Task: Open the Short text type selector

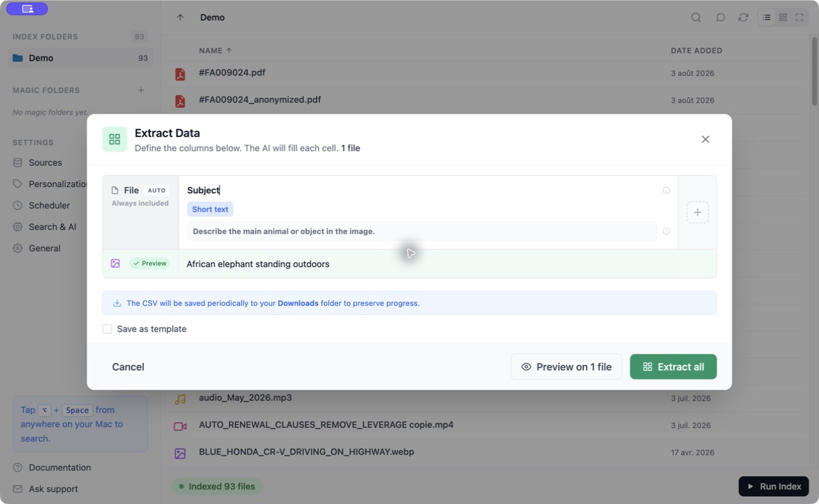Action: (210, 209)
